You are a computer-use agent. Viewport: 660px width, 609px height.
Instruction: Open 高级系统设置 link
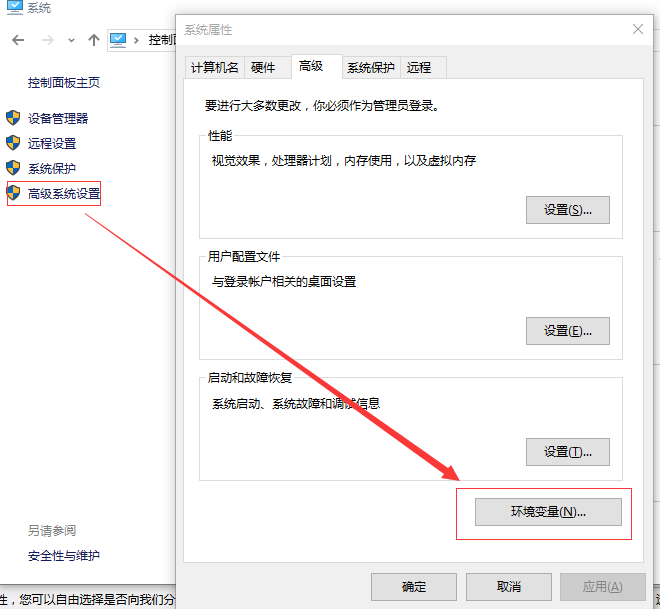pyautogui.click(x=64, y=194)
